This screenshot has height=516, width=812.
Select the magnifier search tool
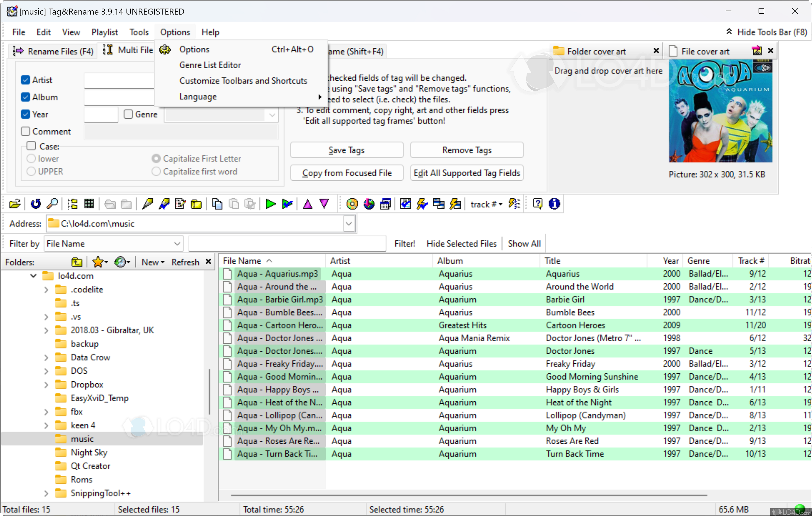tap(52, 204)
